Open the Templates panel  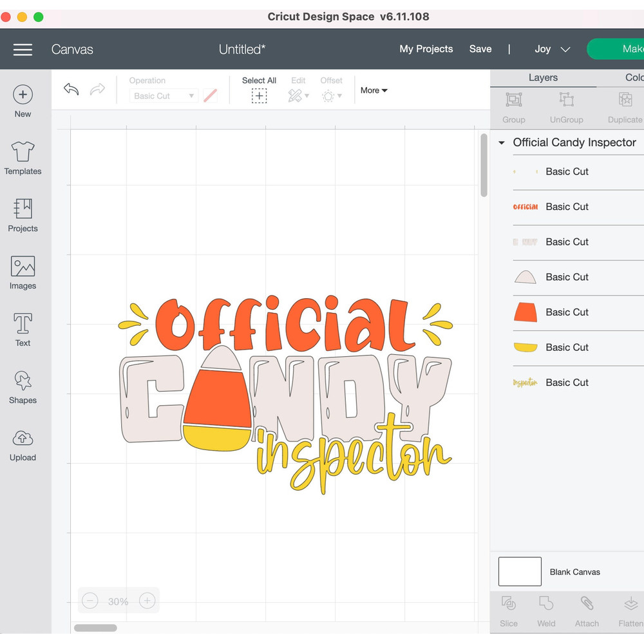(x=23, y=157)
